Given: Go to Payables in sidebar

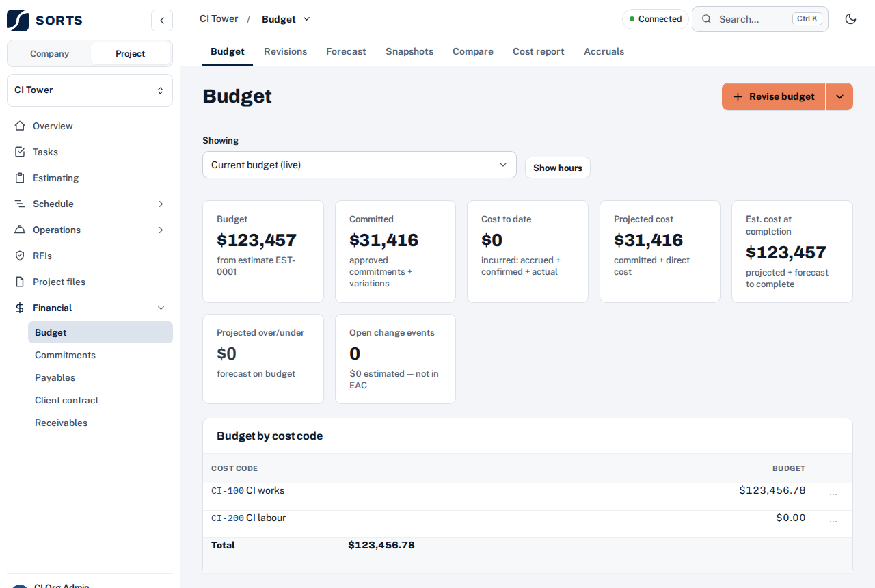Looking at the screenshot, I should [x=100, y=377].
